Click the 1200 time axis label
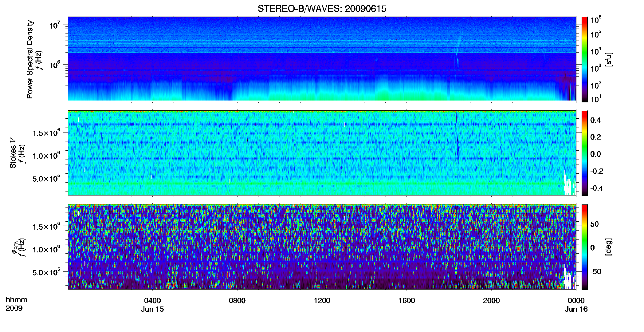The width and height of the screenshot is (644, 332). click(322, 300)
